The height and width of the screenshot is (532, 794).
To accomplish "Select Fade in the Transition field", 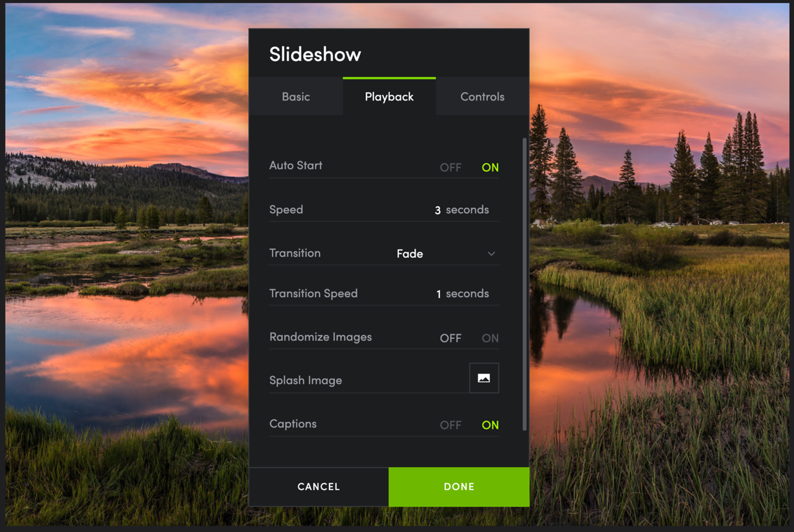I will tap(410, 254).
